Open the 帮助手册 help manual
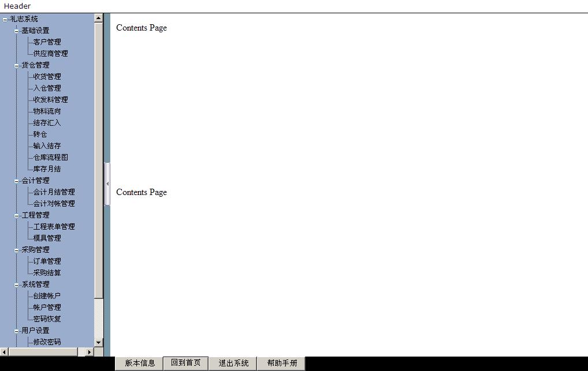This screenshot has height=371, width=588. pos(282,363)
